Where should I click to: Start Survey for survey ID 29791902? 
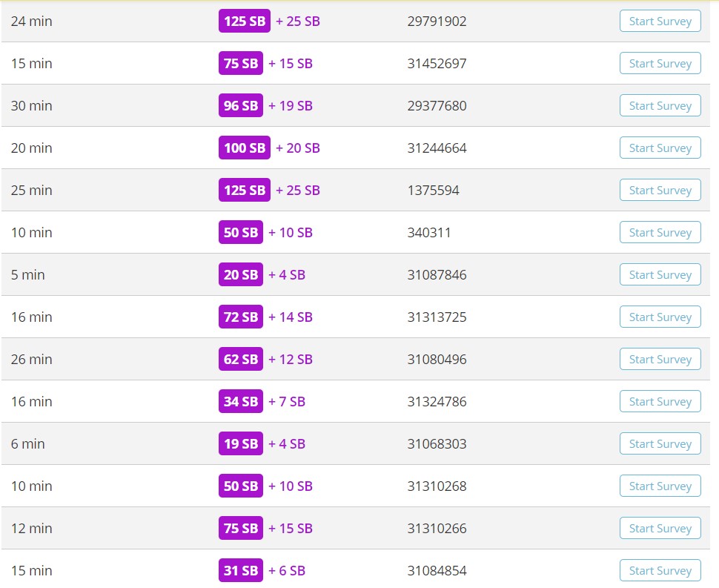(x=660, y=21)
